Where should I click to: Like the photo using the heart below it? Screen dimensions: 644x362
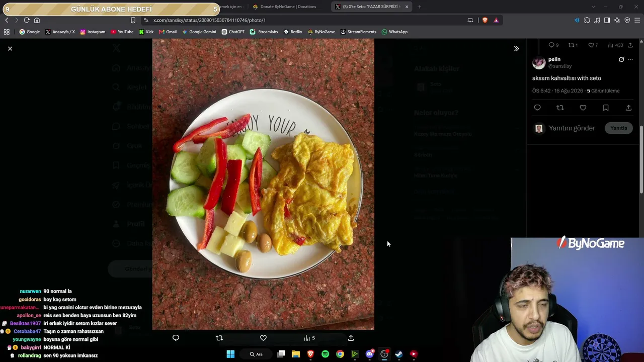[263, 338]
